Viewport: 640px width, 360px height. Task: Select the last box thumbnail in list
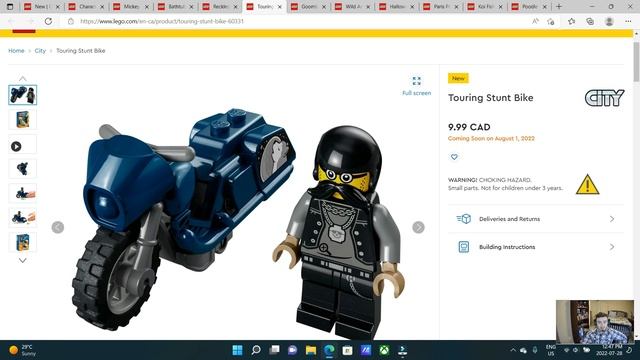(x=22, y=242)
